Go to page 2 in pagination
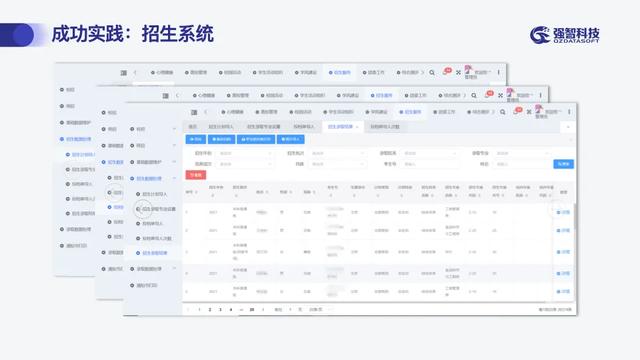Viewport: 640px width, 360px height. pos(210,310)
